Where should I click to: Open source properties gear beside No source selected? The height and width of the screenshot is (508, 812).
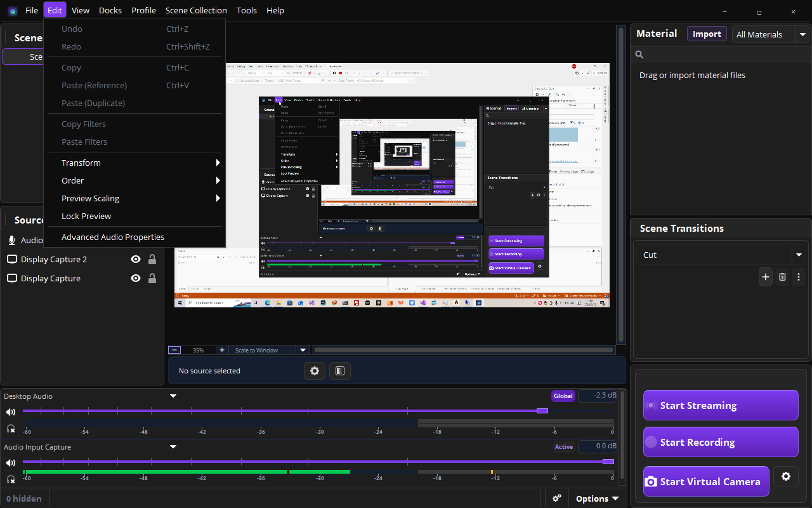pos(315,371)
